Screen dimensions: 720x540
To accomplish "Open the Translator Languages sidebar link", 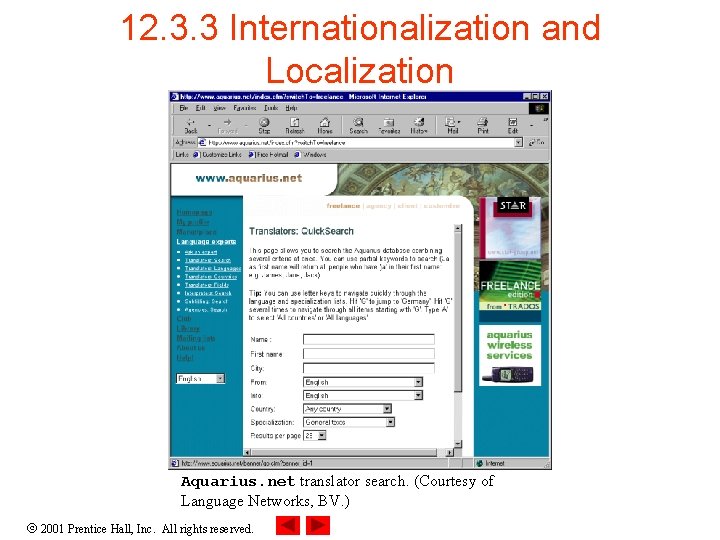I will click(x=213, y=268).
